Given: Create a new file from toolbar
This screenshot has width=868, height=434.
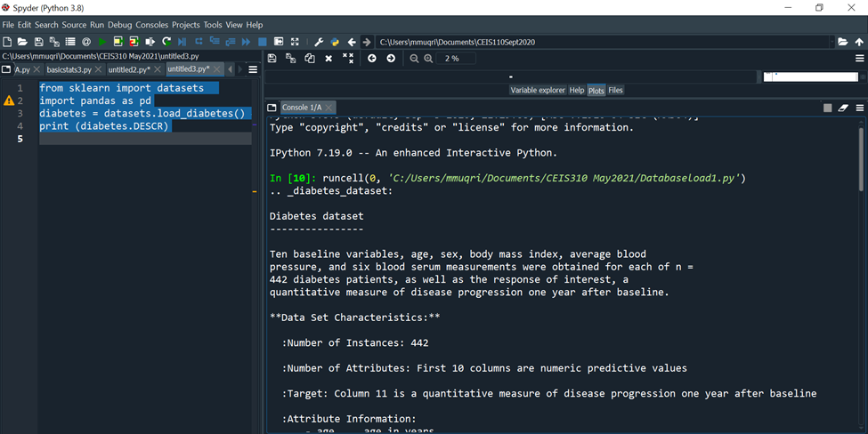Looking at the screenshot, I should pyautogui.click(x=7, y=42).
